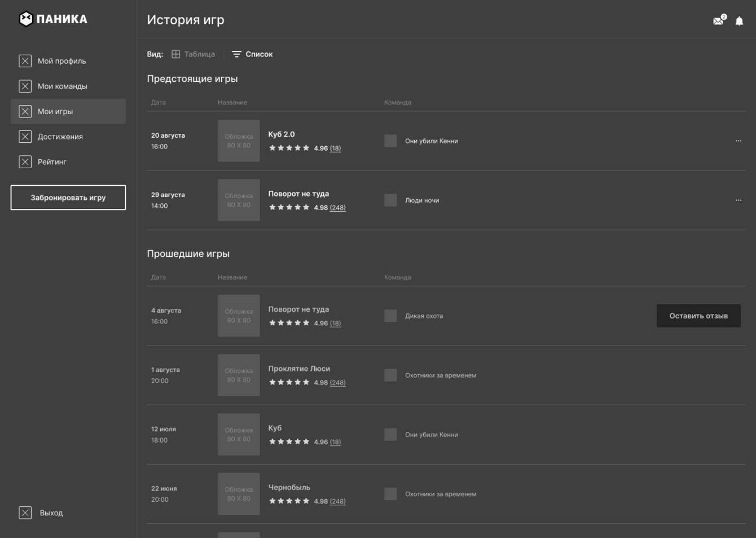Click the Рейтинг sidebar icon
This screenshot has height=538, width=756.
click(25, 162)
